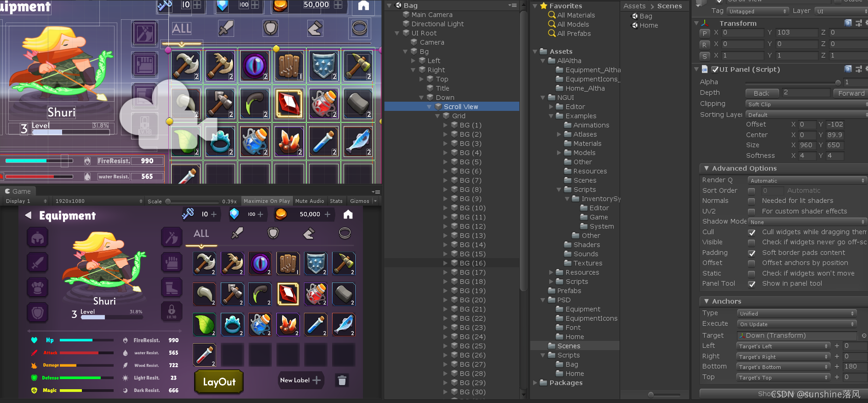
Task: Open the Clipping dropdown set to Soft Clip
Action: [807, 104]
